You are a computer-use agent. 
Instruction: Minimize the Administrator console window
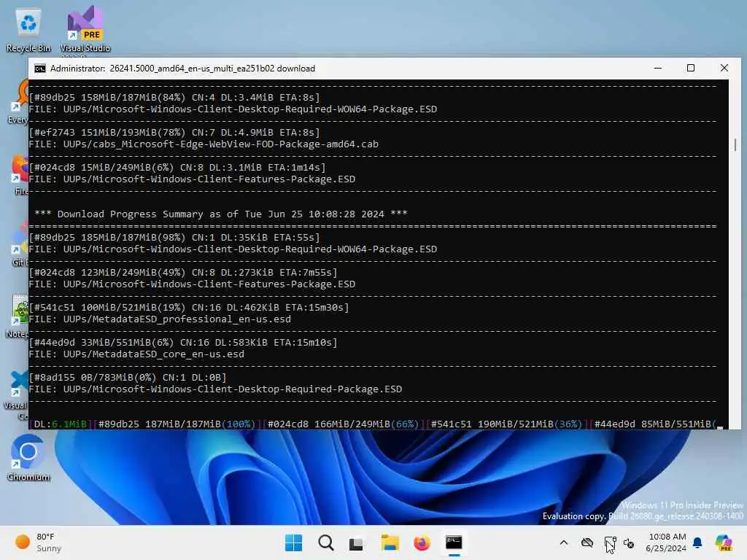pyautogui.click(x=658, y=68)
